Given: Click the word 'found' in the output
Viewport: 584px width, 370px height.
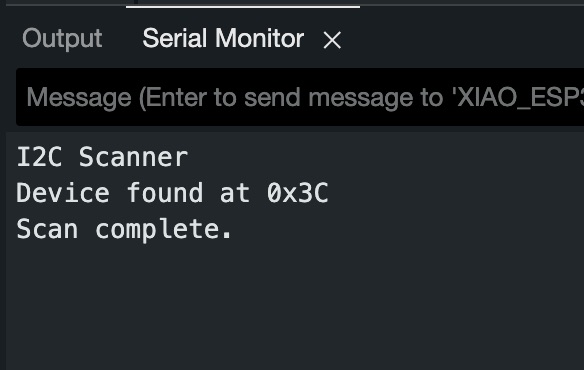Looking at the screenshot, I should pos(165,193).
